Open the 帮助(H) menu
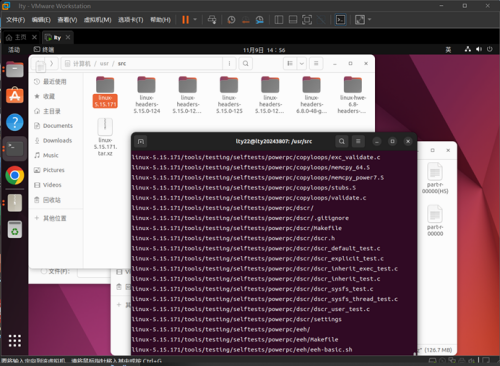This screenshot has width=500, height=366. 160,20
